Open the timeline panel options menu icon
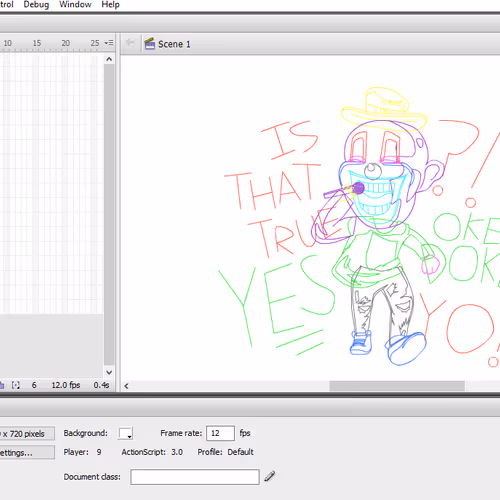The image size is (500, 500). coord(109,43)
